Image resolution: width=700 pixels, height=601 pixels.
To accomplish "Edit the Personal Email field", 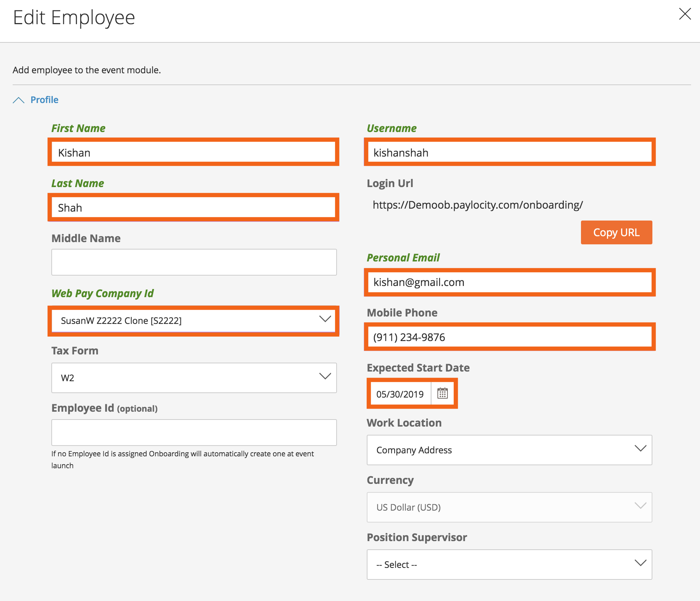I will tap(509, 282).
